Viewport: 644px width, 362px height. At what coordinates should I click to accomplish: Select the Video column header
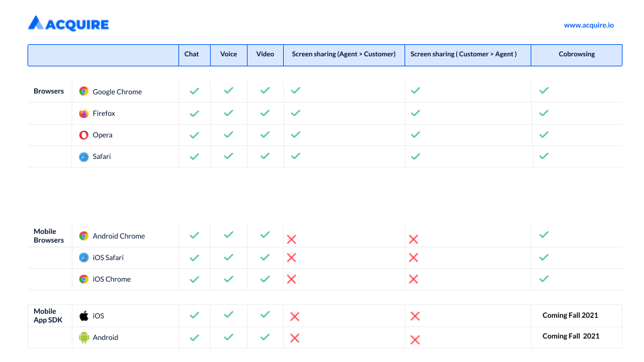pos(265,54)
